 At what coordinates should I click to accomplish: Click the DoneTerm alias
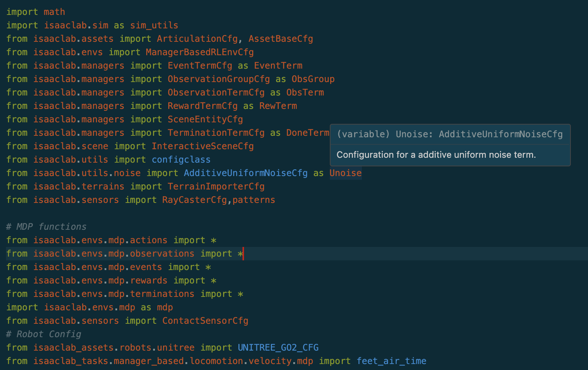pyautogui.click(x=307, y=133)
